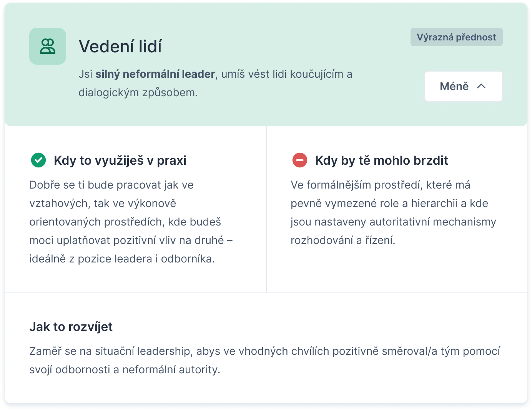The image size is (532, 411).
Task: Click the paragraph starting Zaměř se na situační
Action: 265,360
